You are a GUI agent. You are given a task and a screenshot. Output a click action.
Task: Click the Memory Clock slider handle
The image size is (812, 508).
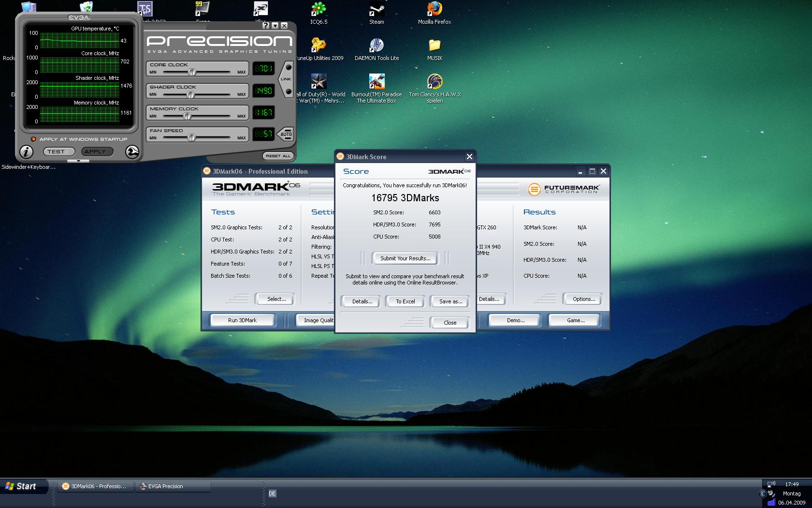tap(187, 116)
